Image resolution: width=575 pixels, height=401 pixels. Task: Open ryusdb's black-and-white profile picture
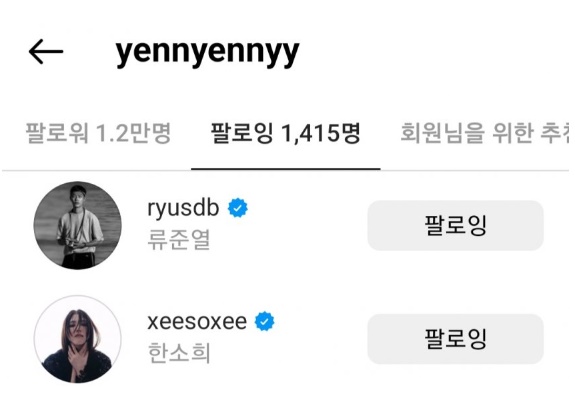(77, 225)
